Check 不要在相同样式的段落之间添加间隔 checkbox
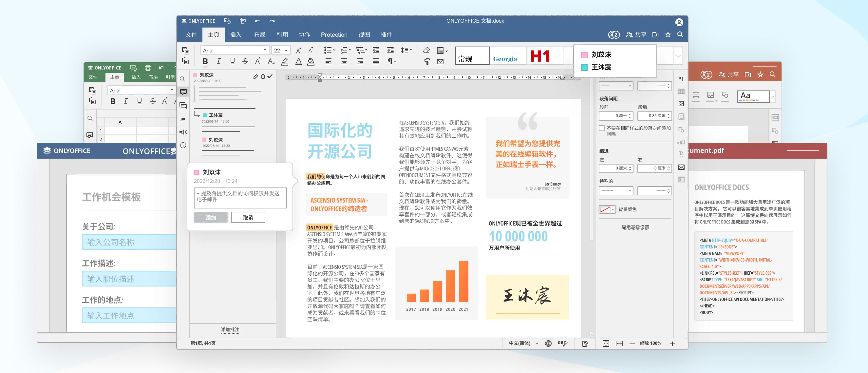The height and width of the screenshot is (373, 868). (602, 128)
